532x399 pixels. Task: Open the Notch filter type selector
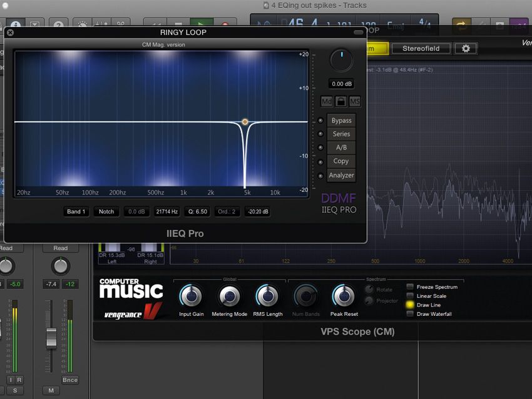tap(106, 211)
